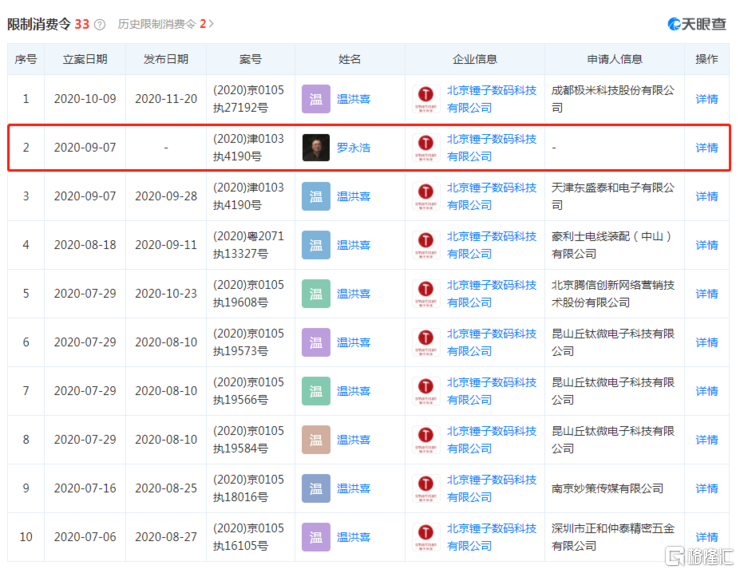Viewport: 740px width, 573px height.
Task: Click the help question-mark icon beside 限制消费令 33
Action: tap(100, 24)
